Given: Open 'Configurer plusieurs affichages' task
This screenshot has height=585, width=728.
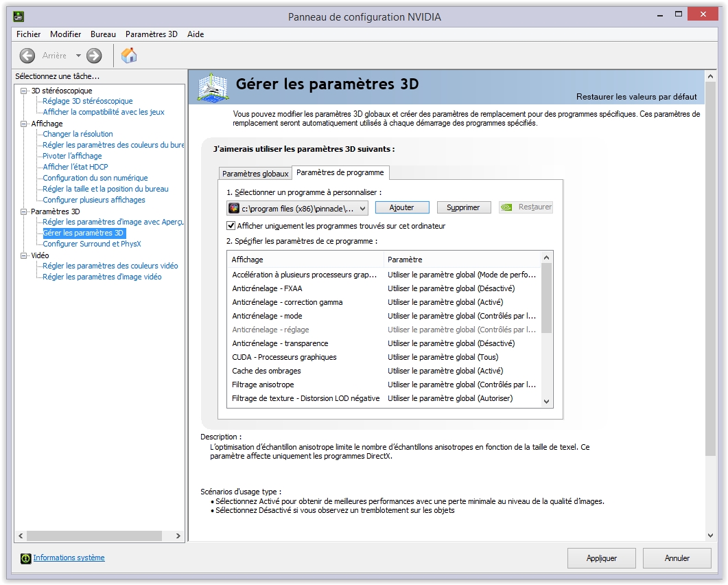Looking at the screenshot, I should (94, 200).
